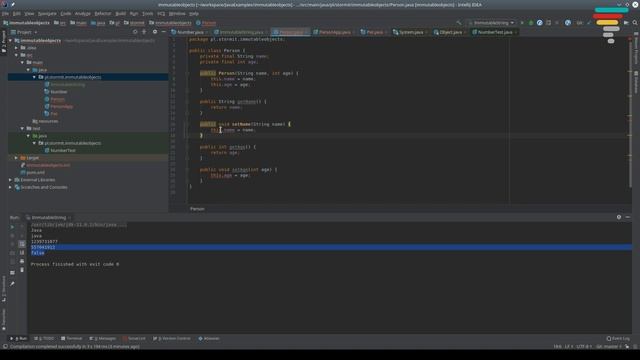640x360 pixels.
Task: Open the run configuration dropdown ImmutableString
Action: 492,23
